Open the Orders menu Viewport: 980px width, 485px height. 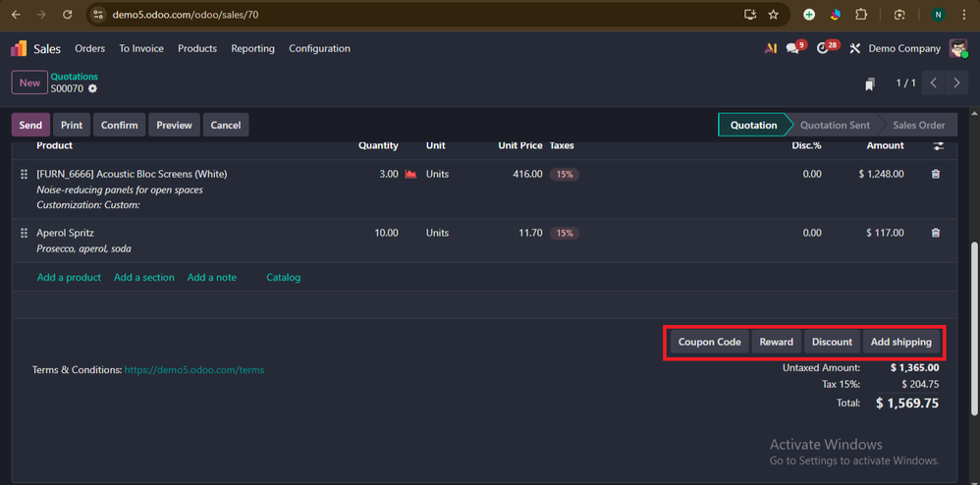pyautogui.click(x=90, y=49)
